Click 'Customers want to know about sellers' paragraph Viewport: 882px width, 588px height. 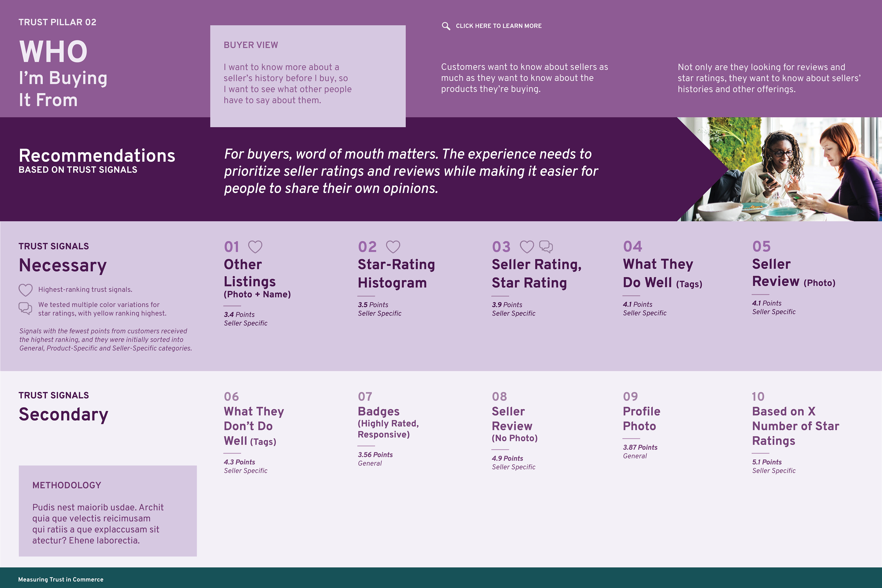pyautogui.click(x=524, y=78)
